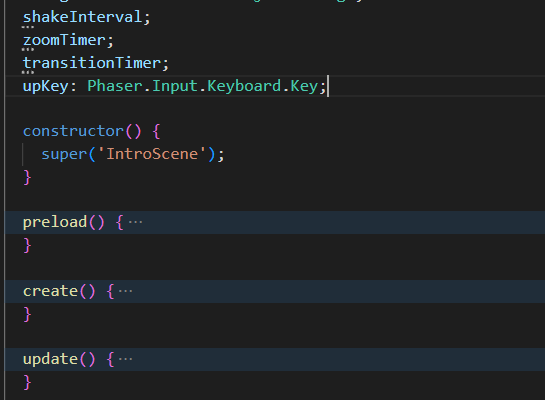The height and width of the screenshot is (400, 545).
Task: Click the hint dots under transitionTimer
Action: 28,73
